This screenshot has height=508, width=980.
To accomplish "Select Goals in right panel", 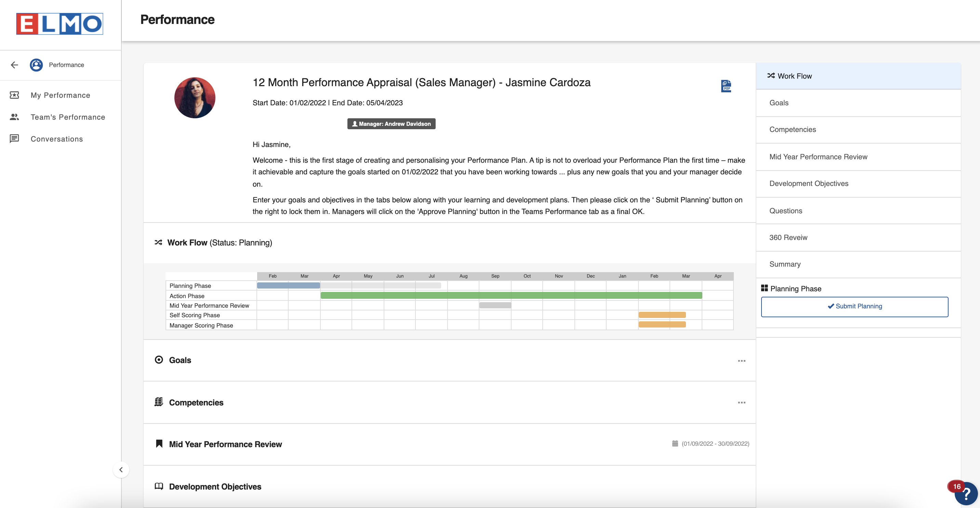I will pyautogui.click(x=779, y=103).
